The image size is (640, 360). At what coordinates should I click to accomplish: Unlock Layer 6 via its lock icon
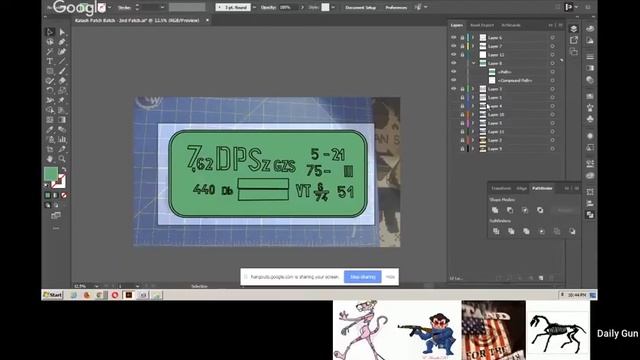[x=462, y=38]
